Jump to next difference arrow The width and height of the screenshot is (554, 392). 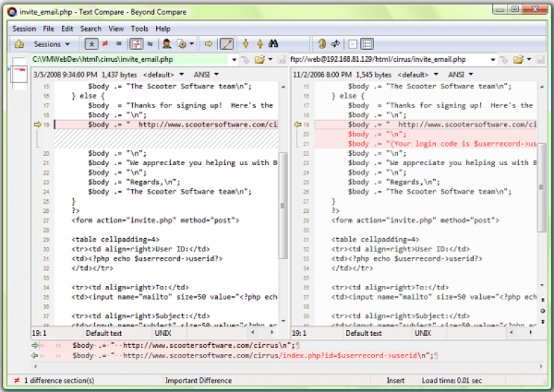(x=246, y=44)
